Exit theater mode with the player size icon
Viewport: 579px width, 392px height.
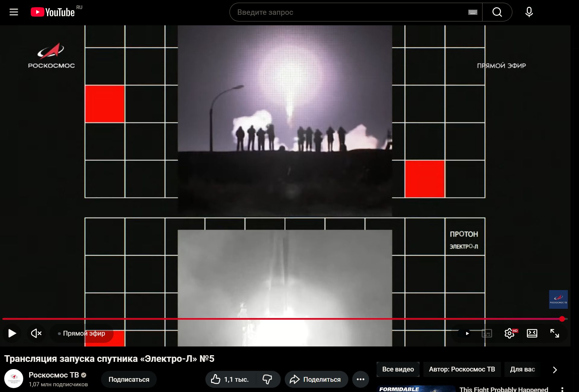532,333
